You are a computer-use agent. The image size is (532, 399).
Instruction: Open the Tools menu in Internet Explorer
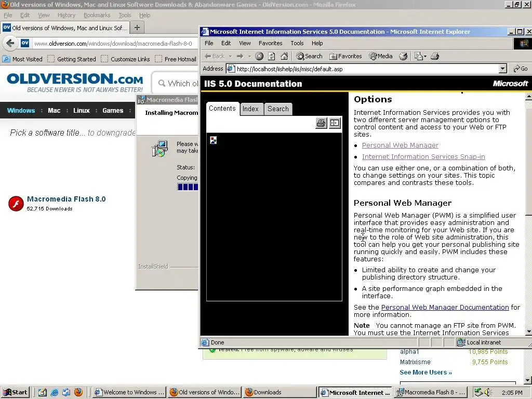pyautogui.click(x=297, y=43)
